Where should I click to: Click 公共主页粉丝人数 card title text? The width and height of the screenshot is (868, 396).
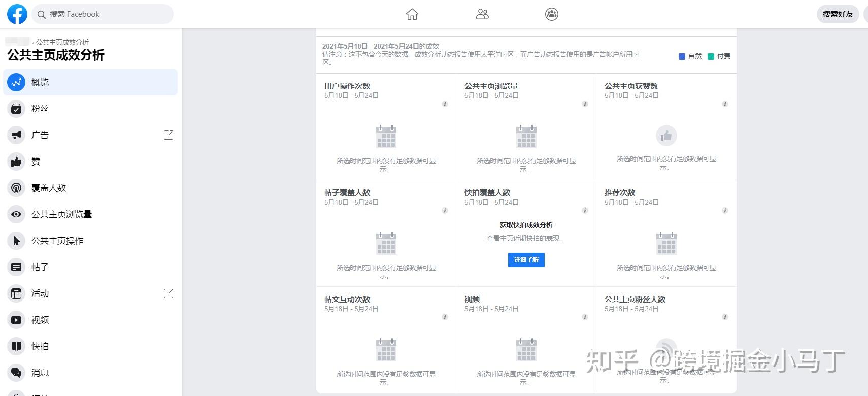[635, 300]
